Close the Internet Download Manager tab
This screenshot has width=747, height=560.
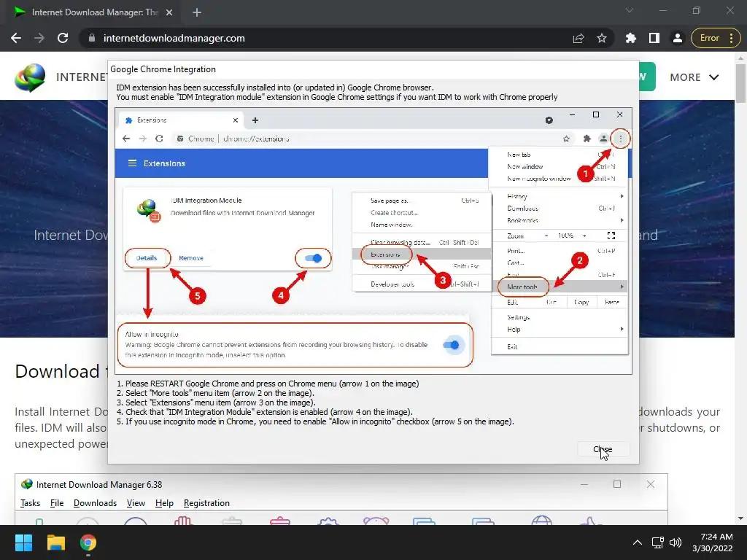coord(169,12)
